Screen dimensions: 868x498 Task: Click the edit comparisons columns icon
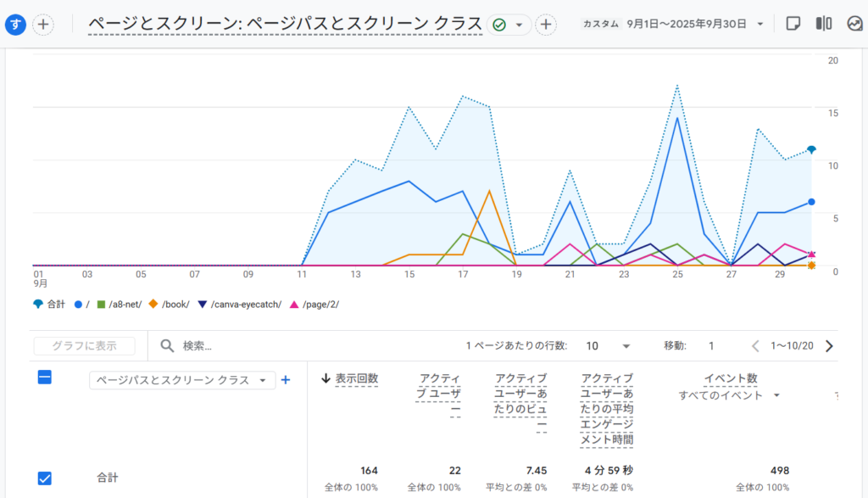823,24
